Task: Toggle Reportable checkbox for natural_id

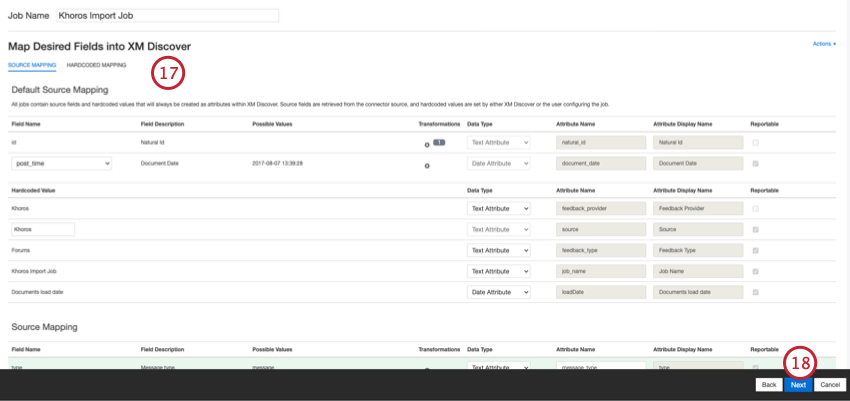Action: (x=755, y=143)
